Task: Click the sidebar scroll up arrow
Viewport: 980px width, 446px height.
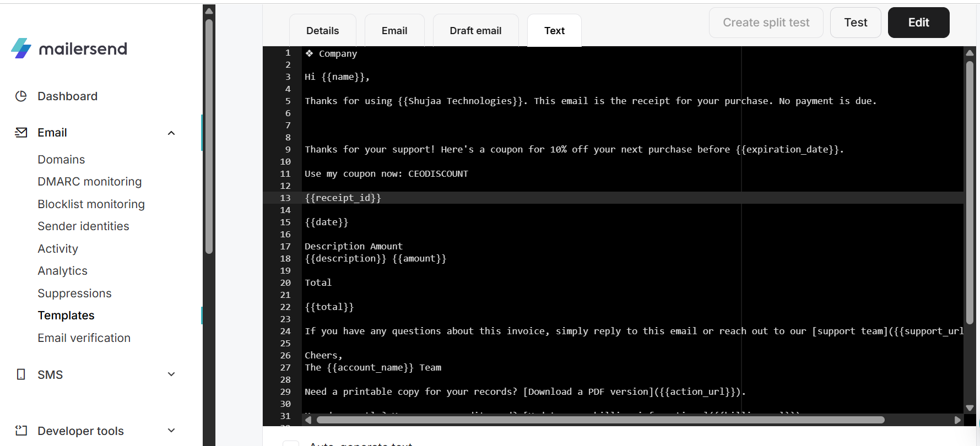Action: (209, 10)
